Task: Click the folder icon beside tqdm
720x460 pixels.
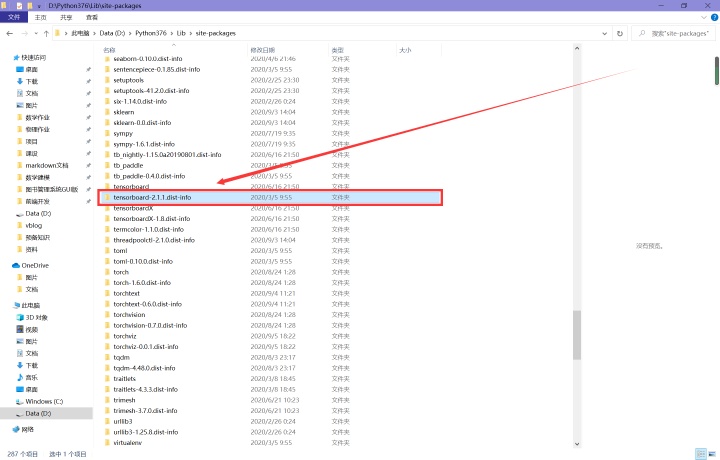Action: (x=107, y=357)
